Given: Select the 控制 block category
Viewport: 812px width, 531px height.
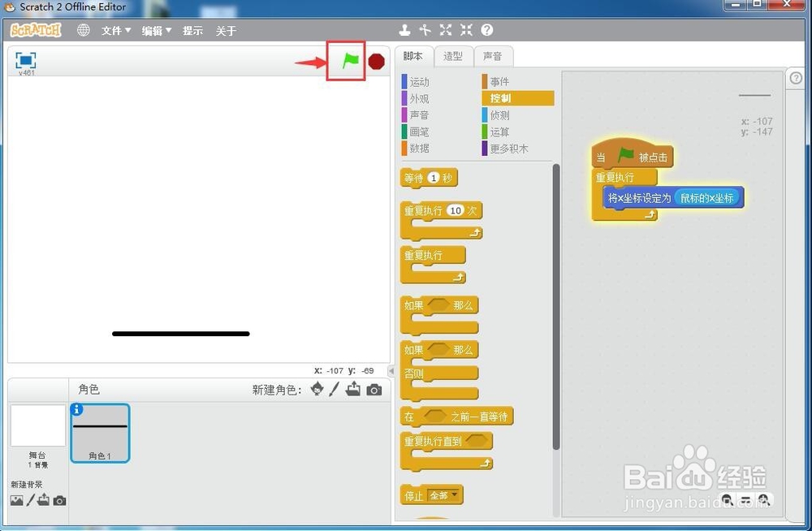Looking at the screenshot, I should [518, 98].
